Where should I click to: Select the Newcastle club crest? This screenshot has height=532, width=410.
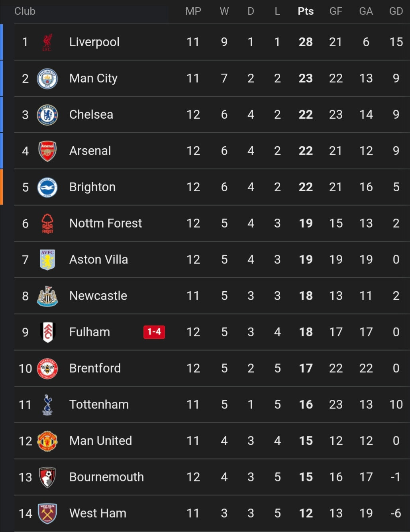click(47, 296)
